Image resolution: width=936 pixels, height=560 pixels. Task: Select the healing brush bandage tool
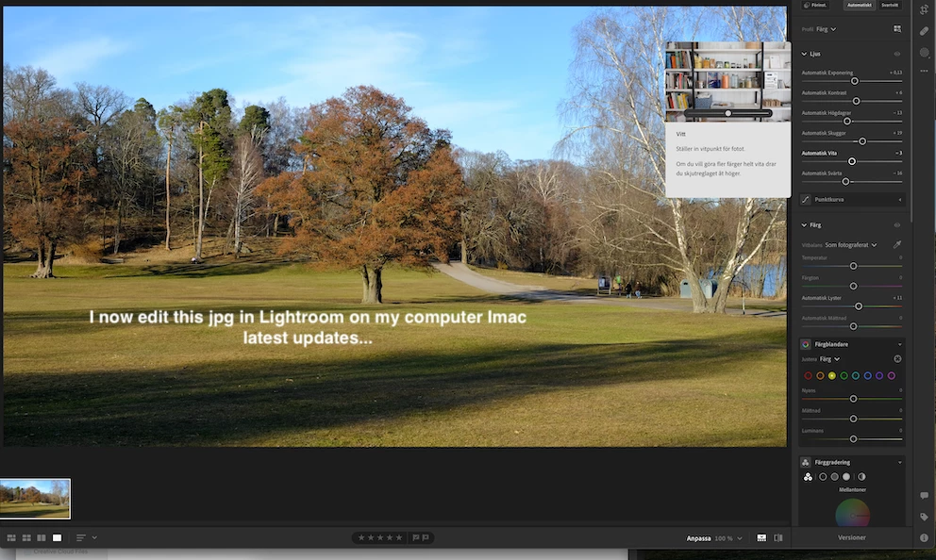point(924,31)
